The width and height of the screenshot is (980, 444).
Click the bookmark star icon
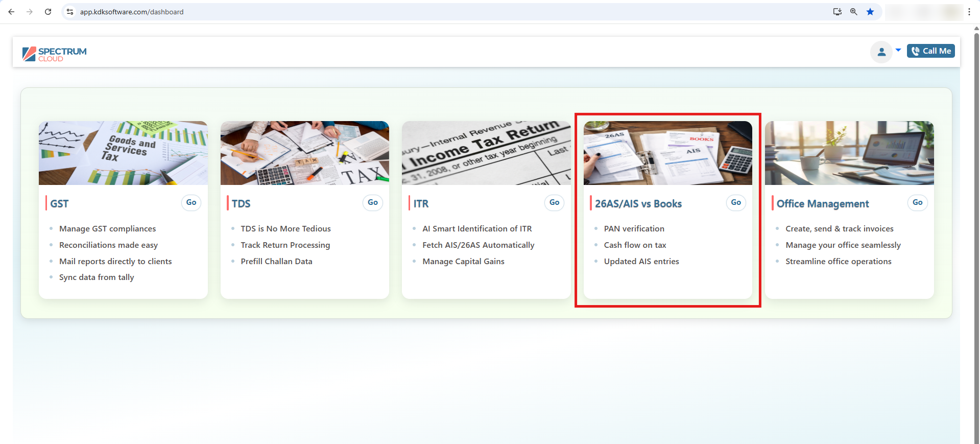pyautogui.click(x=870, y=12)
